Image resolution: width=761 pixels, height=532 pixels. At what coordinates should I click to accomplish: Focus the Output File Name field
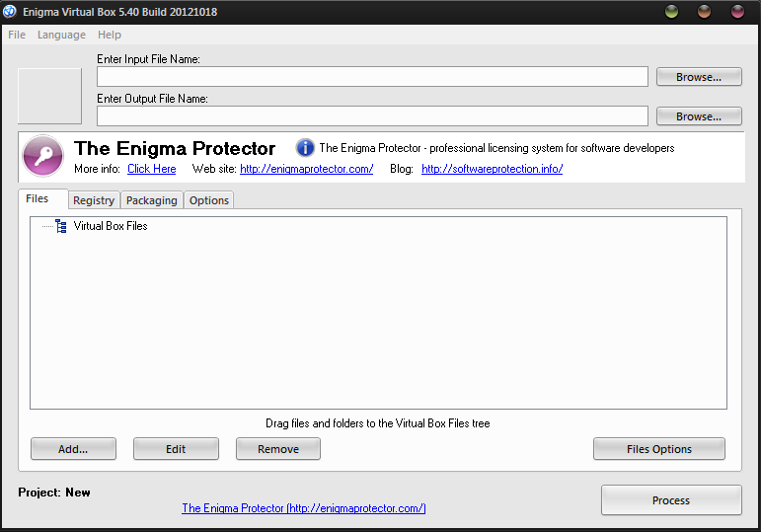372,116
